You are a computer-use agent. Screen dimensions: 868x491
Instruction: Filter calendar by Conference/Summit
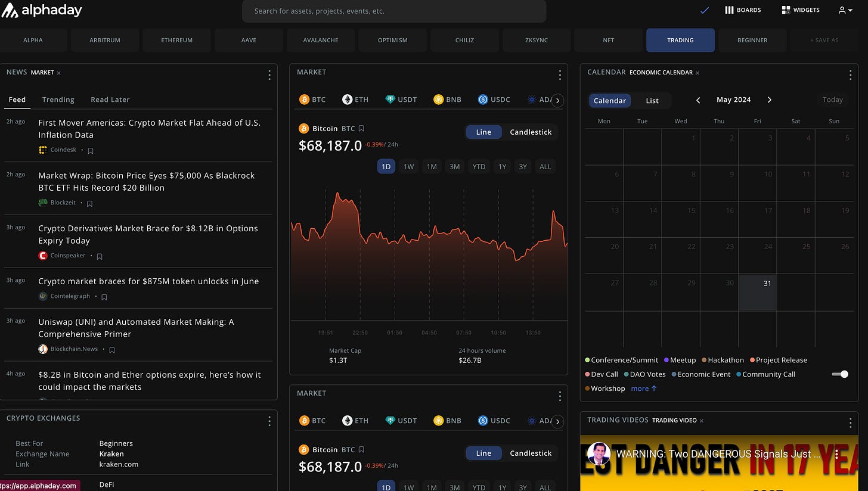[622, 360]
